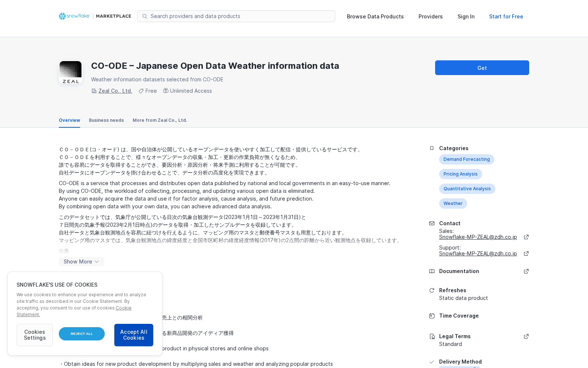The width and height of the screenshot is (588, 368).
Task: Click the Sales email address link
Action: (x=478, y=237)
